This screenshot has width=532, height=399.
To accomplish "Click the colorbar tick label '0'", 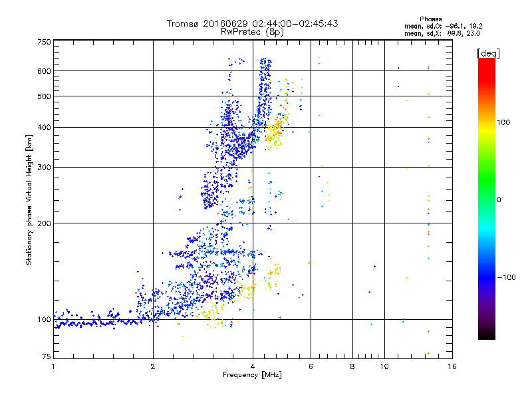I will coord(499,200).
